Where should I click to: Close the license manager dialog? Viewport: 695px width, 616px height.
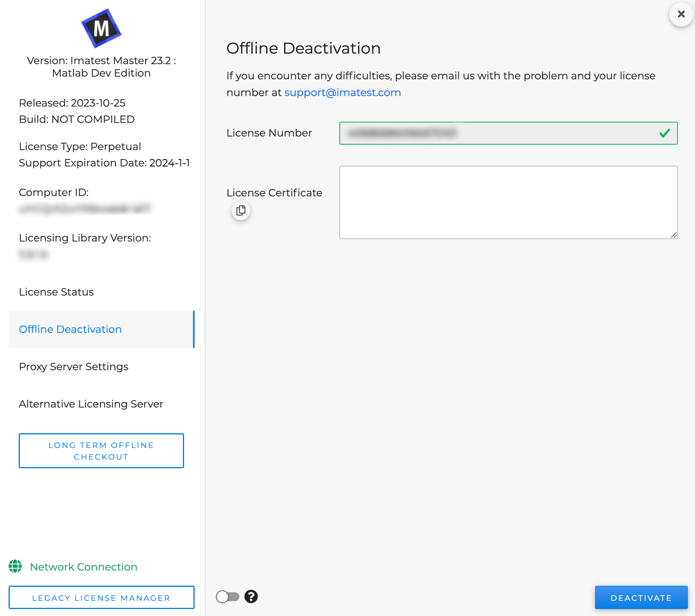pyautogui.click(x=681, y=14)
